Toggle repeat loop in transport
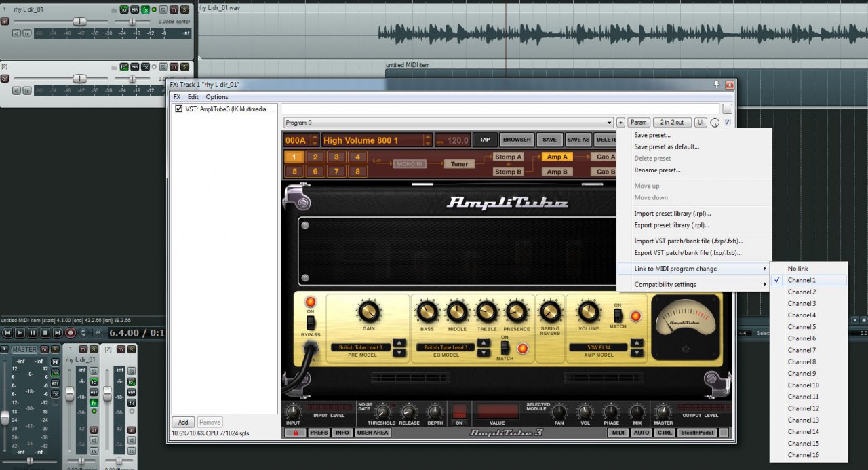868x470 pixels. tap(83, 333)
